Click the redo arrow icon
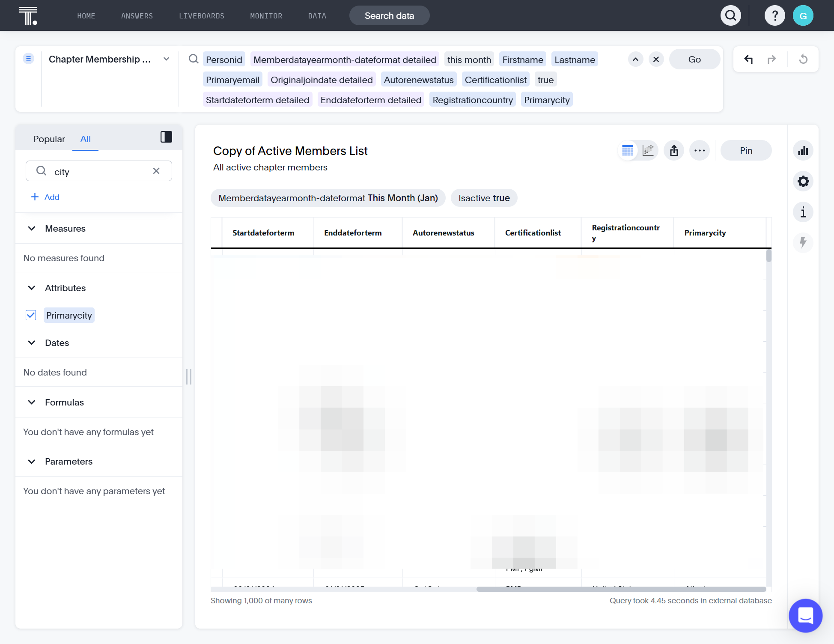834x644 pixels. [x=772, y=60]
